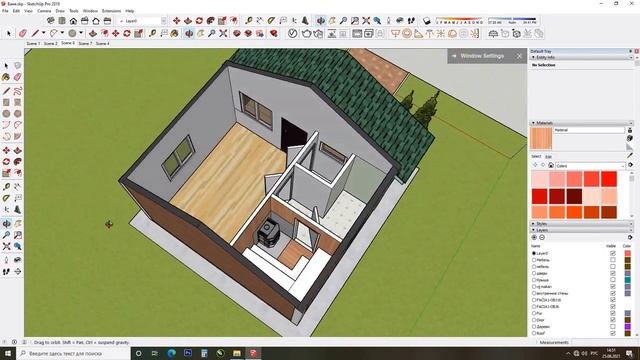Open the Camera menu
640x360 pixels.
[44, 11]
